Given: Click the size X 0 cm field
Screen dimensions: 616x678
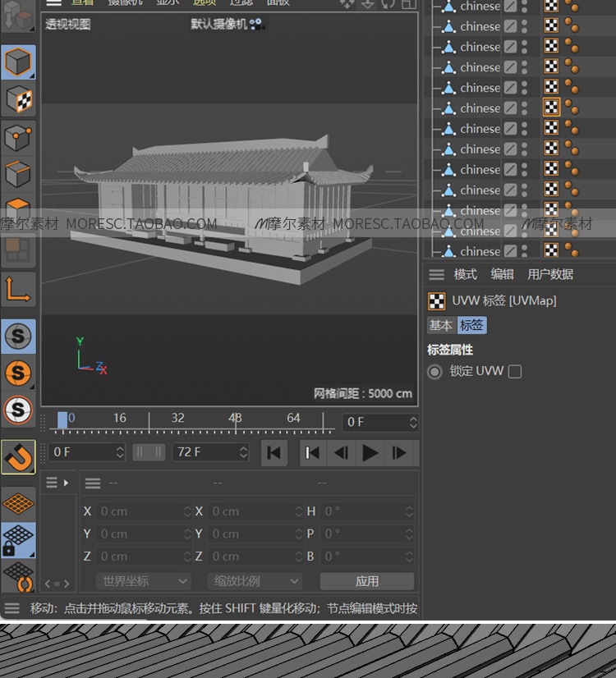Looking at the screenshot, I should click(255, 511).
